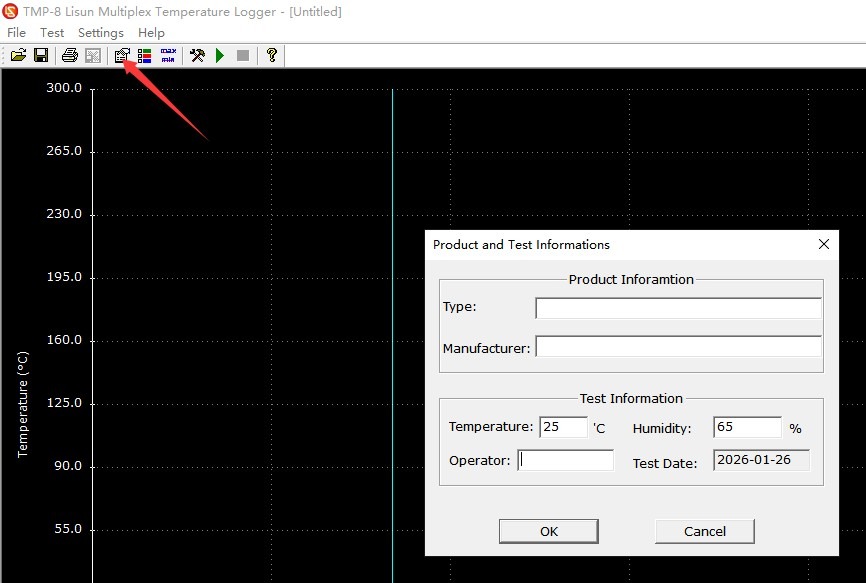
Task: Click the cyan vertical cursor line
Action: click(x=393, y=336)
